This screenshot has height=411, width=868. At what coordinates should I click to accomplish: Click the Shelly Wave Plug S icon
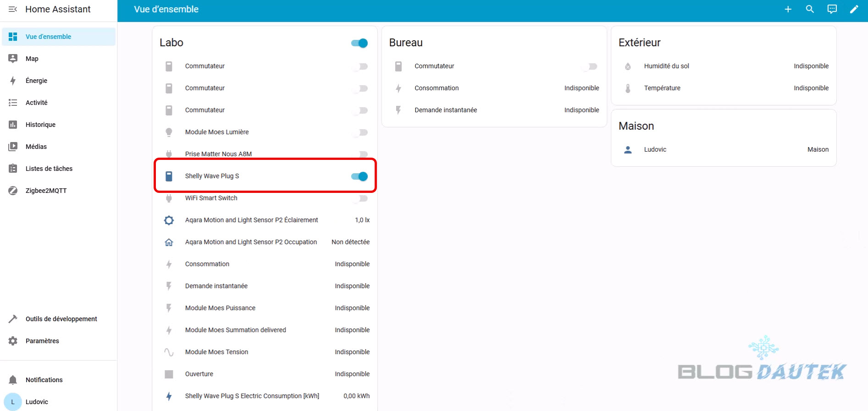pos(169,176)
